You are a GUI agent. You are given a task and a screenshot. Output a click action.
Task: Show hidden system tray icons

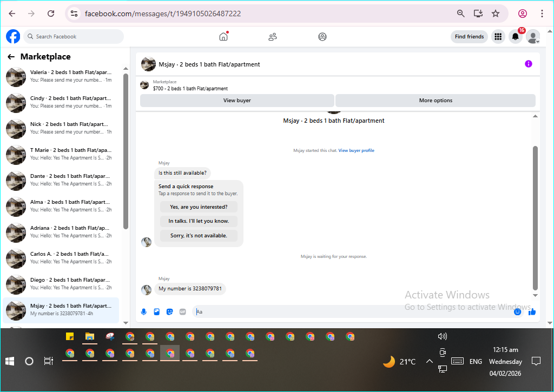point(429,361)
